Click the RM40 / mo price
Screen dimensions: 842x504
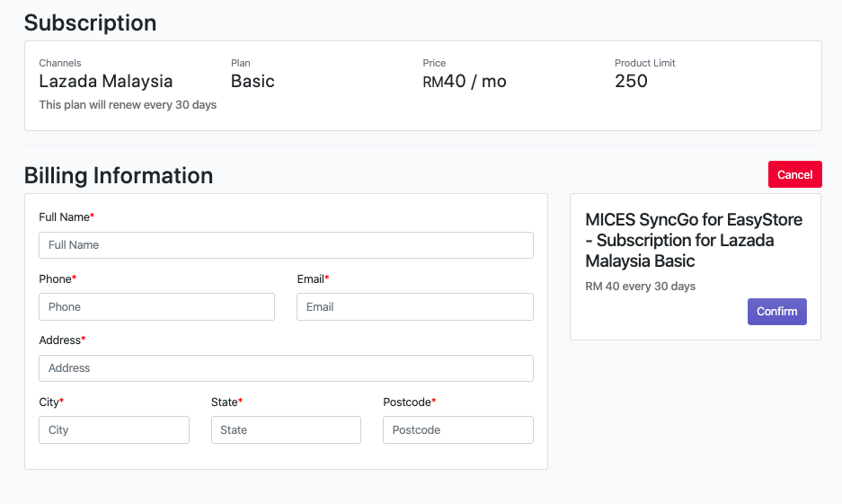[x=465, y=82]
